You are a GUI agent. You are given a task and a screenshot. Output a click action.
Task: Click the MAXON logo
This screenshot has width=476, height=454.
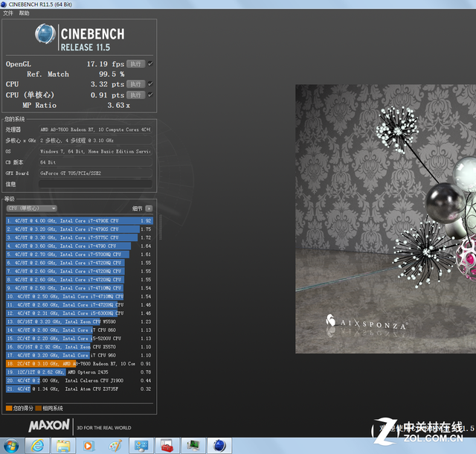pyautogui.click(x=49, y=425)
